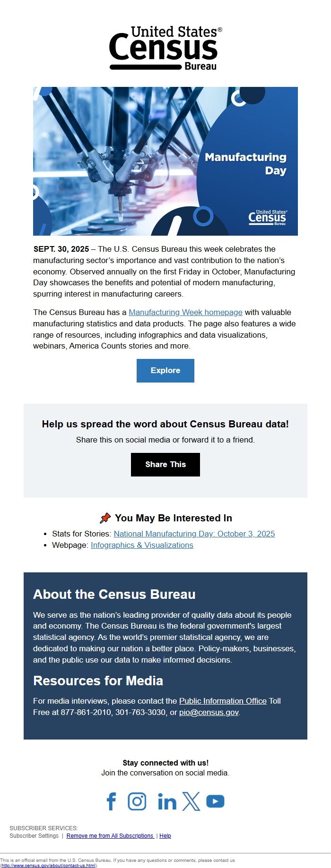The image size is (331, 868).
Task: Open National Manufacturing Day: October 3, 2025 link
Action: click(x=194, y=534)
